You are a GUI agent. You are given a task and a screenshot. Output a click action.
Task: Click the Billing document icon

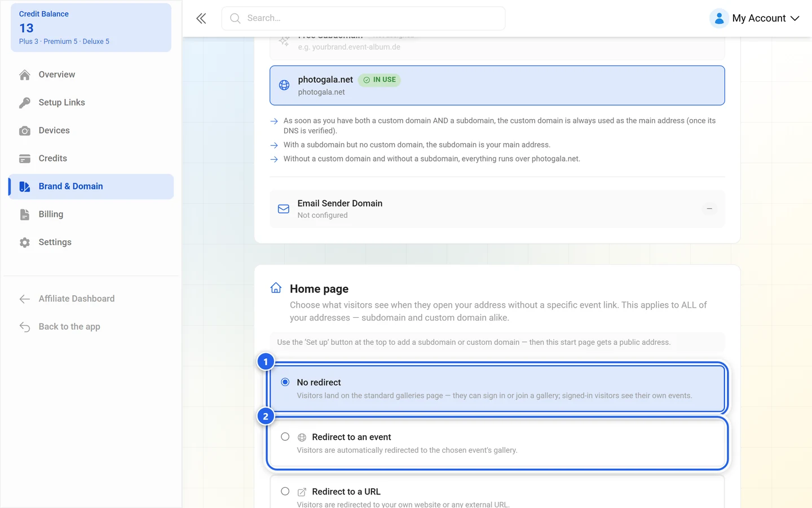pyautogui.click(x=25, y=214)
